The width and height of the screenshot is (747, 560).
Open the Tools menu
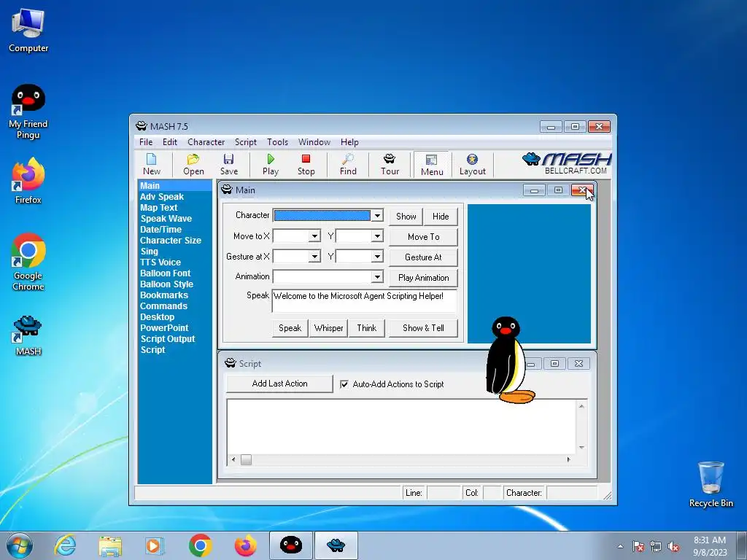click(277, 142)
